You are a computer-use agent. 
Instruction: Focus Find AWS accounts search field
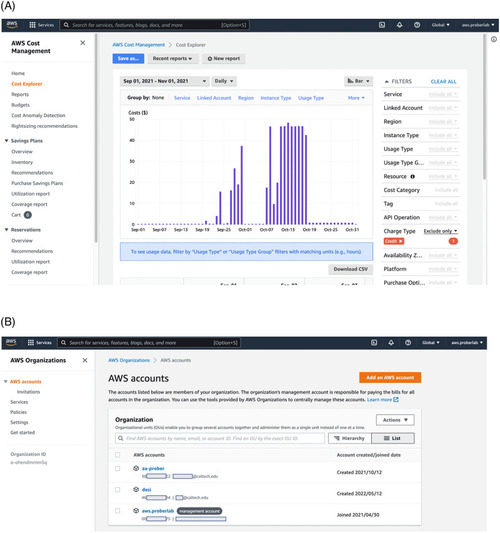(220, 438)
